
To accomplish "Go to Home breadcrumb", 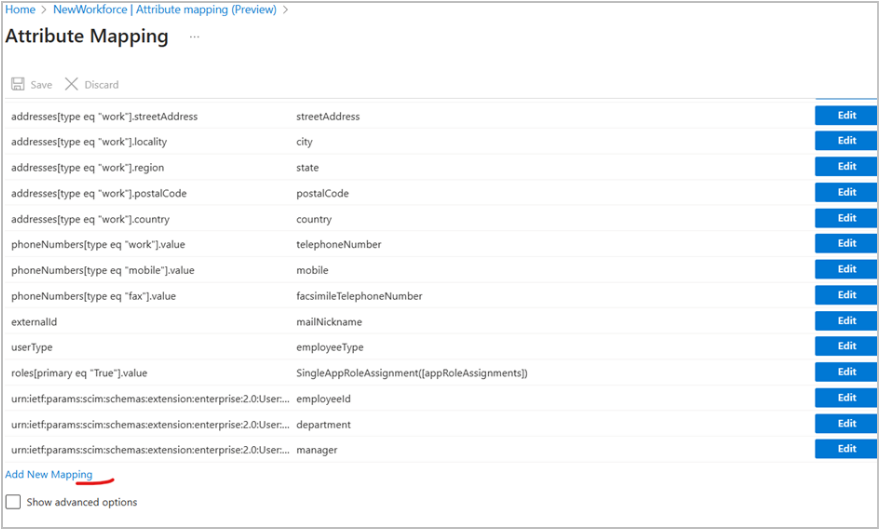I will (x=20, y=10).
